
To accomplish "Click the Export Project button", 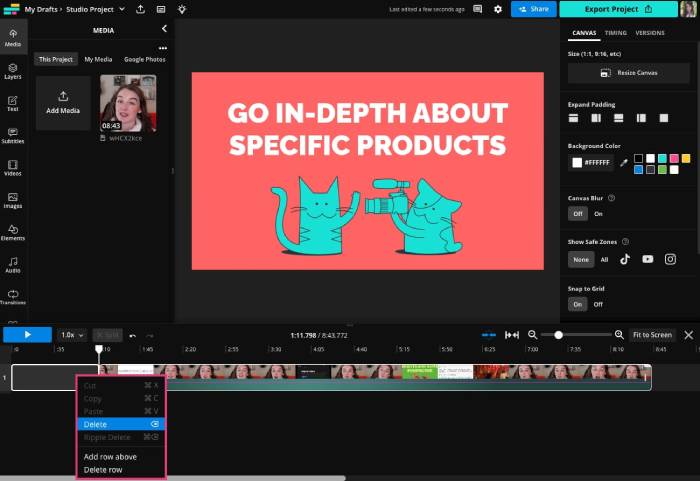I will (x=618, y=9).
